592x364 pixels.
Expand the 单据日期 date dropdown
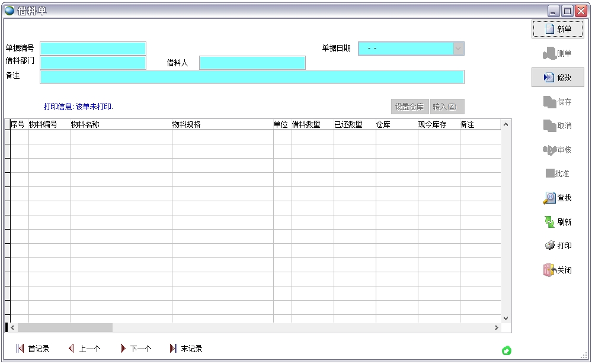pyautogui.click(x=459, y=49)
